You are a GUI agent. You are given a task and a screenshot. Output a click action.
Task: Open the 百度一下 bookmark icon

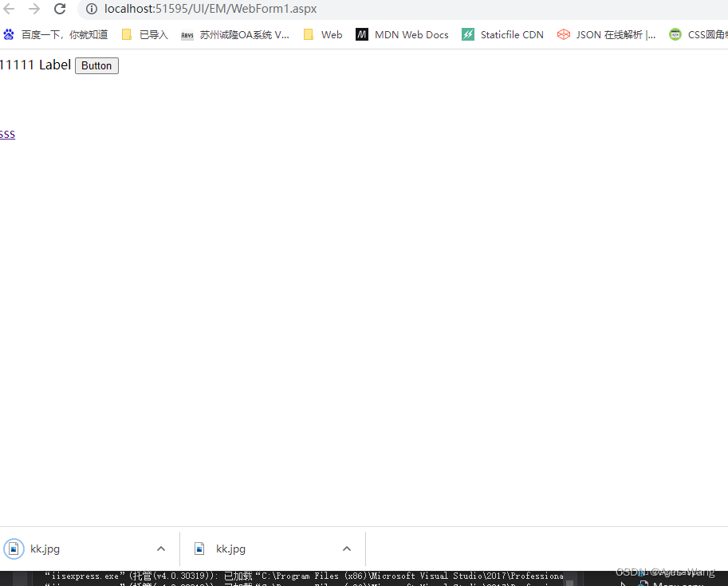pos(8,34)
